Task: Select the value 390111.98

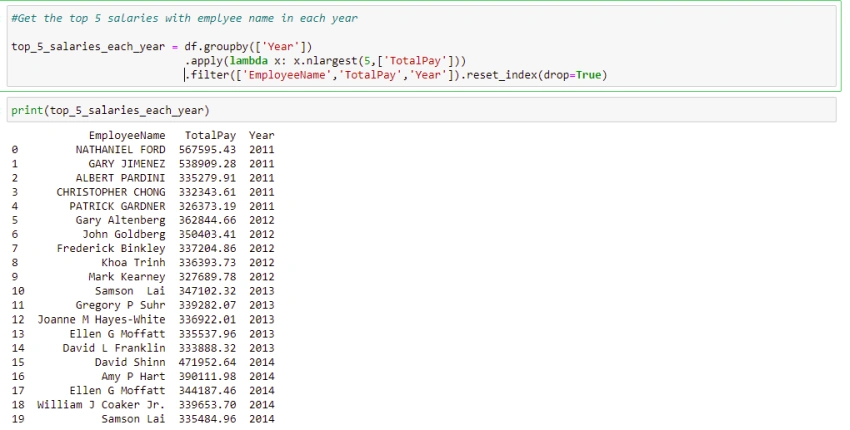Action: click(x=208, y=376)
